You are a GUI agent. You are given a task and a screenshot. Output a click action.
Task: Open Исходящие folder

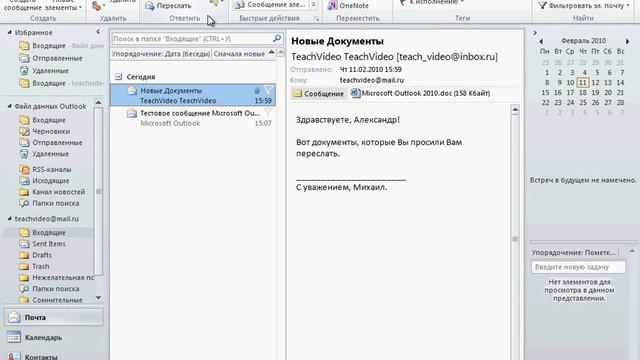pos(51,181)
